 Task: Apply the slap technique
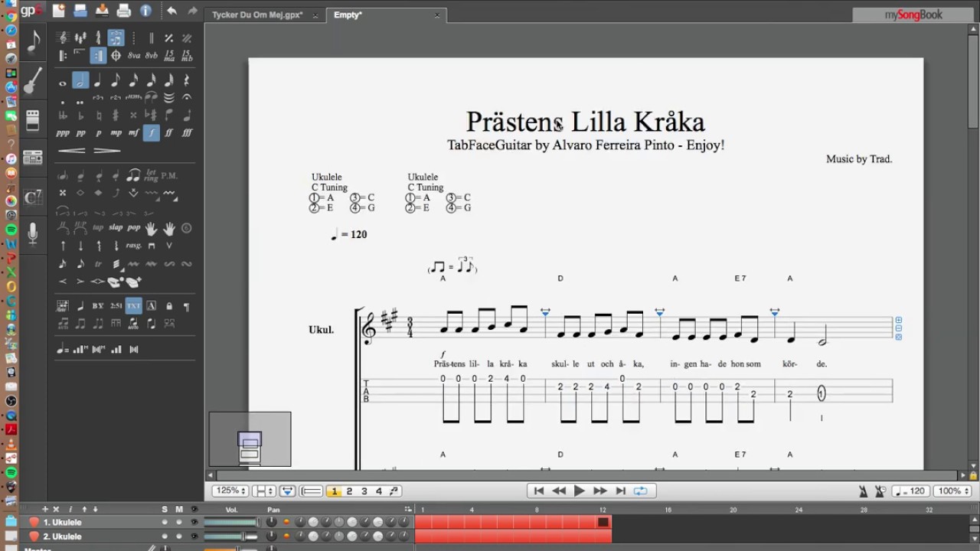tap(116, 228)
